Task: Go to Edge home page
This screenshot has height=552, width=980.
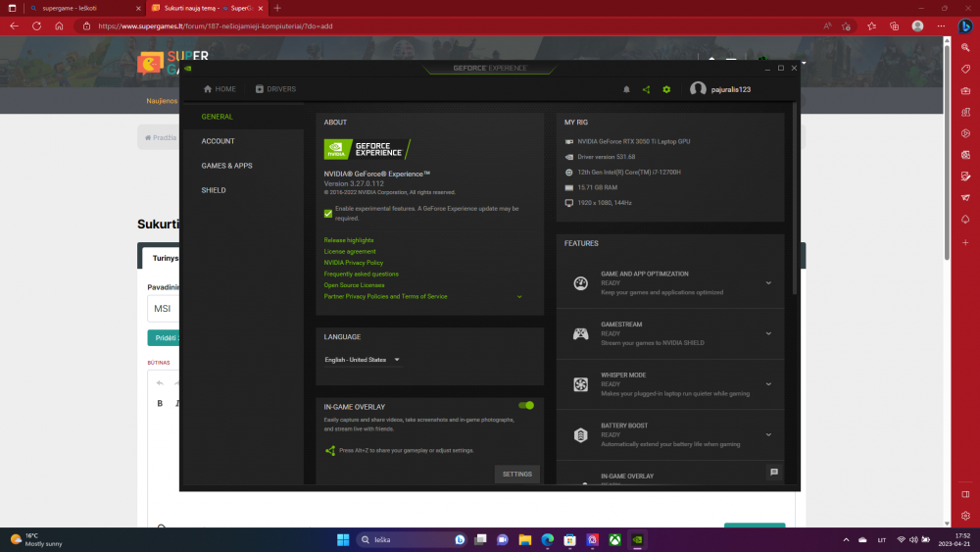Action: [59, 26]
